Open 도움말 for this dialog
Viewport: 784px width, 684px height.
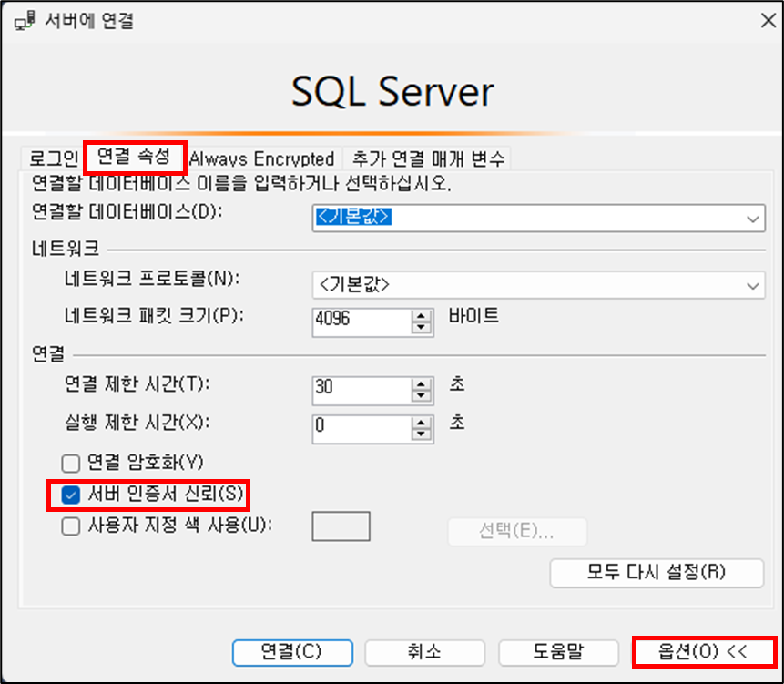558,652
